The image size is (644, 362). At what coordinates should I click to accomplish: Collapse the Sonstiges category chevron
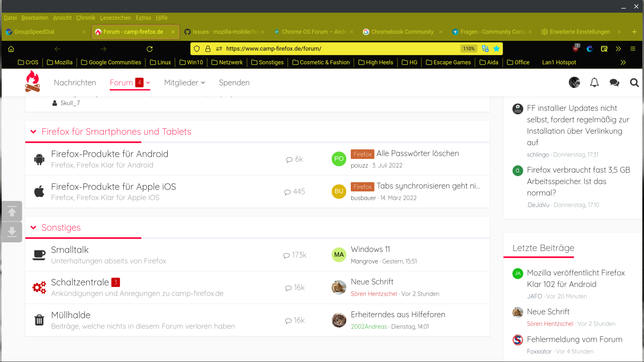[33, 228]
